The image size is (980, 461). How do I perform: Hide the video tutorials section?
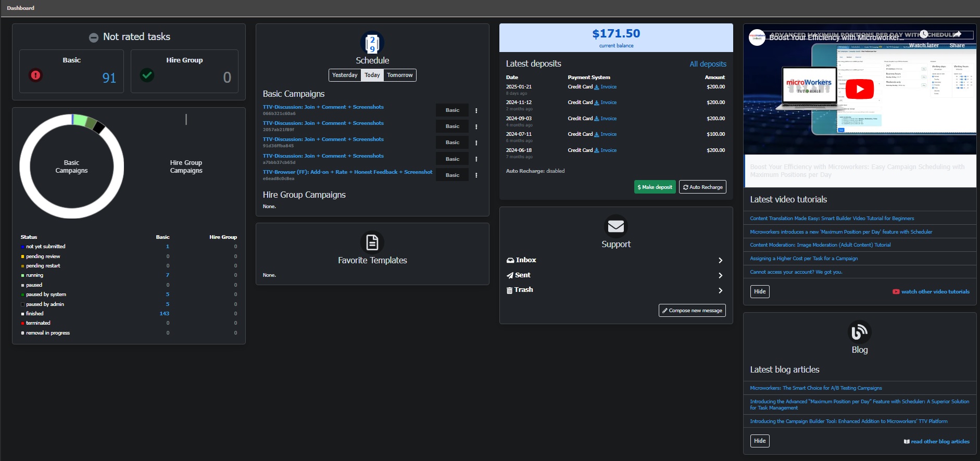760,291
